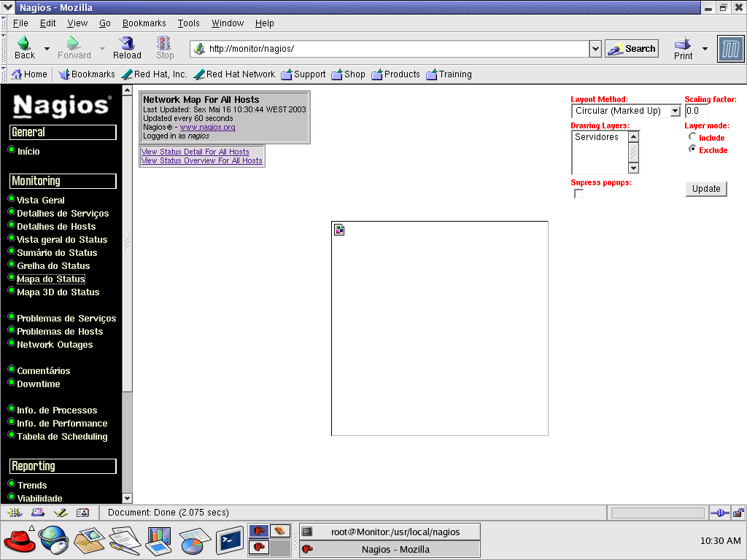Image resolution: width=747 pixels, height=560 pixels.
Task: Open View Status Detail For All Hosts
Action: (x=196, y=152)
